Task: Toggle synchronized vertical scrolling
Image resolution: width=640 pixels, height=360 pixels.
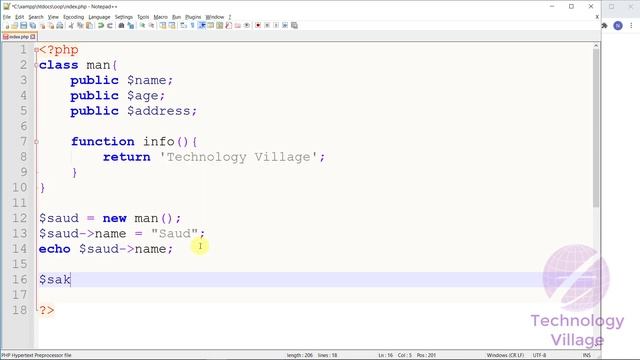Action: click(163, 26)
